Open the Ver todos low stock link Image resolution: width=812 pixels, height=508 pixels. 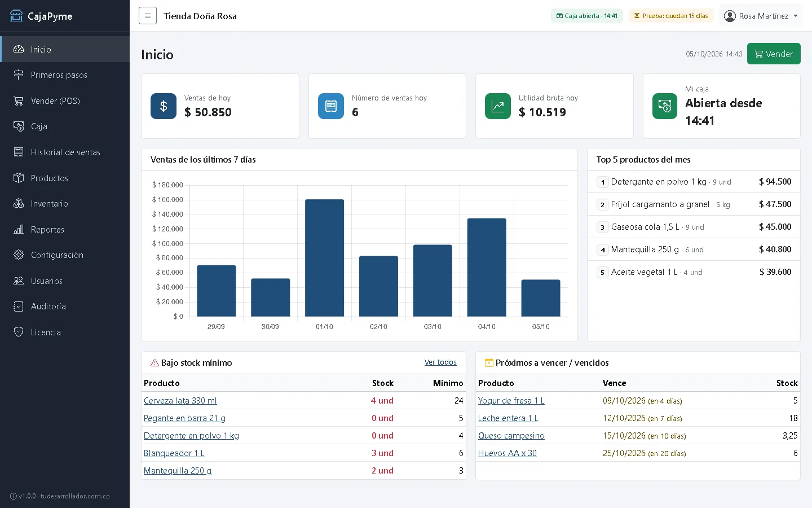click(x=440, y=362)
